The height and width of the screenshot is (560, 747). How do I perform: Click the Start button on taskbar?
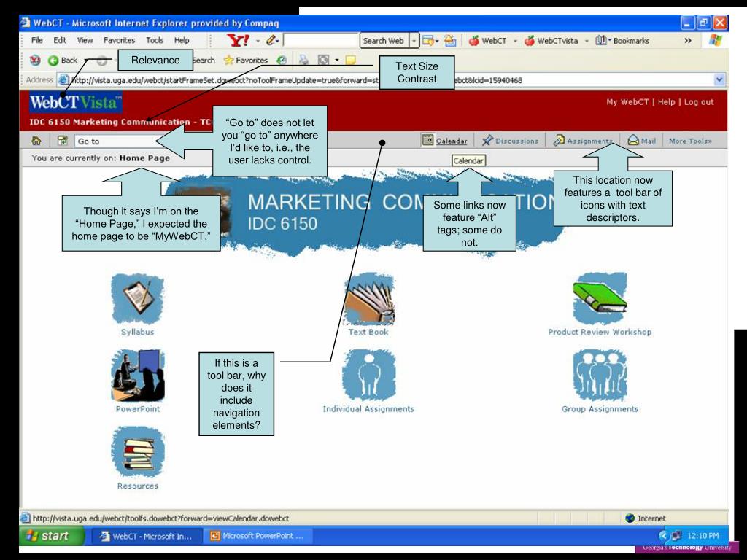[x=50, y=536]
